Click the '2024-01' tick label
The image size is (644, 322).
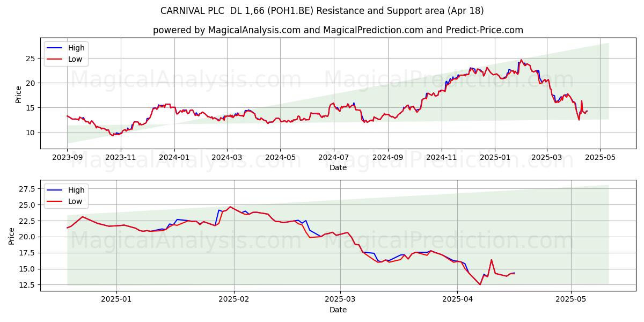coord(174,158)
